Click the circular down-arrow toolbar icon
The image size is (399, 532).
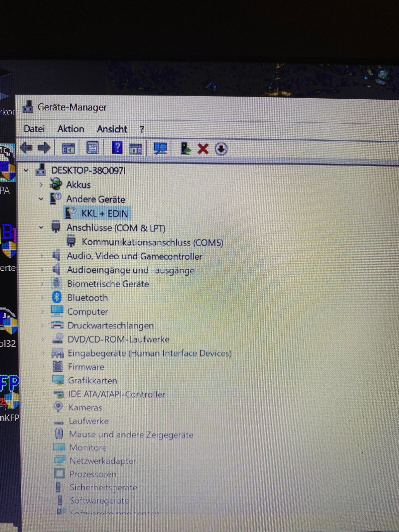(221, 149)
